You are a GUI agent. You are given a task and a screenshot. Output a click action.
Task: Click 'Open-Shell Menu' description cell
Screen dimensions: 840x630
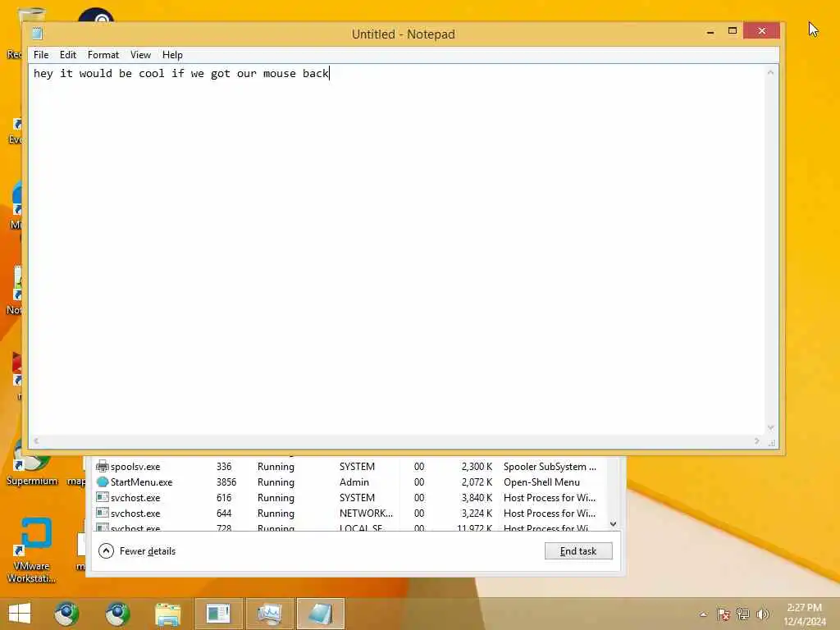[541, 482]
